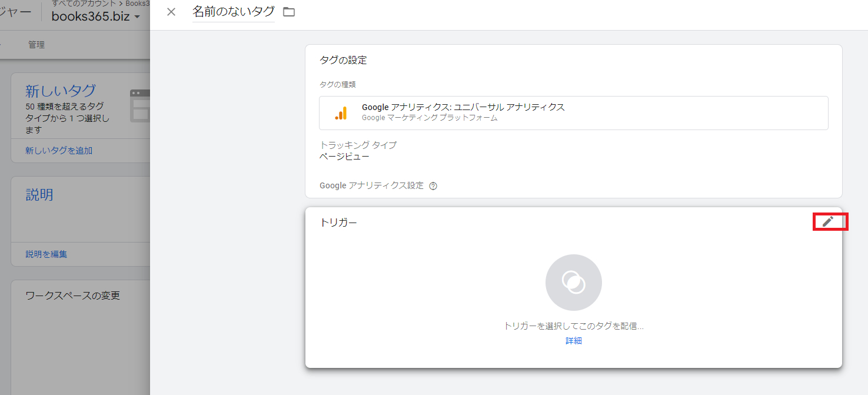
Task: Switch to the 管理 tab
Action: pyautogui.click(x=37, y=44)
